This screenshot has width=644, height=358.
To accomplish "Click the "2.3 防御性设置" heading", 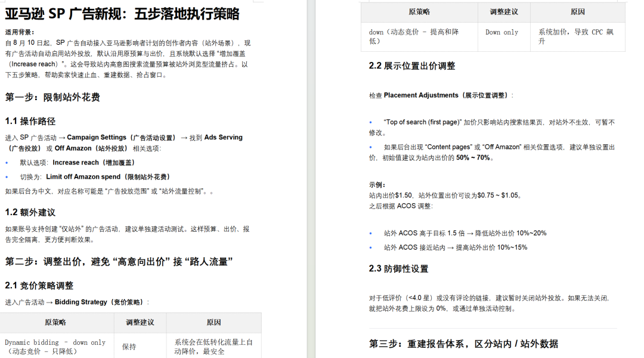I will pyautogui.click(x=398, y=269).
